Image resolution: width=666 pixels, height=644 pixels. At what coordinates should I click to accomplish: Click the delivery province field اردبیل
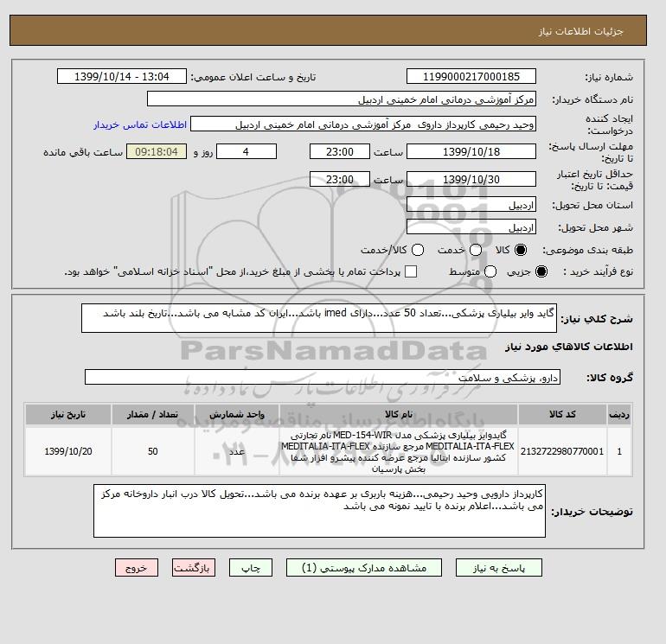click(x=471, y=205)
